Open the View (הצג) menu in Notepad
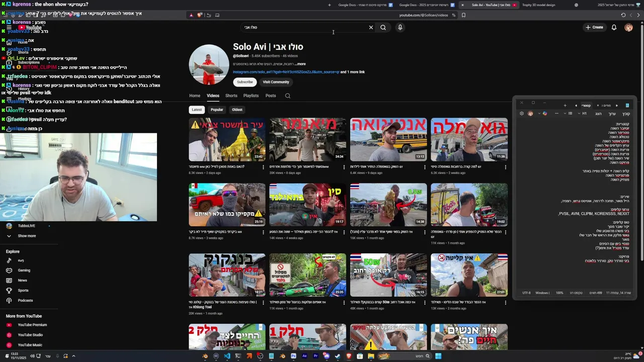 (598, 114)
